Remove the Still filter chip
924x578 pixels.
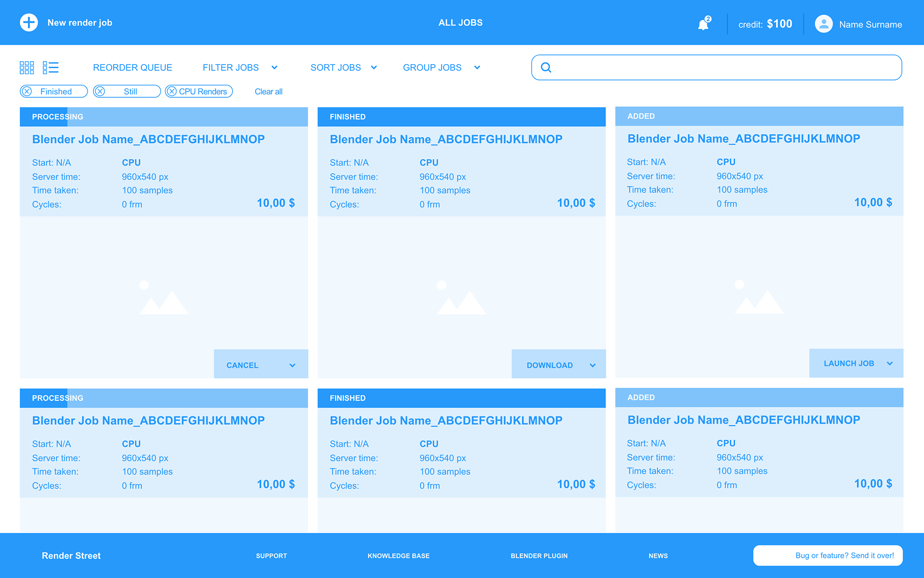click(x=100, y=92)
